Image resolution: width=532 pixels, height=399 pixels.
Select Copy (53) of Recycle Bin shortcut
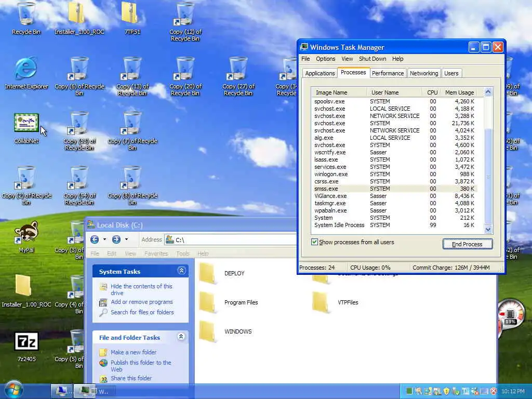pyautogui.click(x=79, y=130)
